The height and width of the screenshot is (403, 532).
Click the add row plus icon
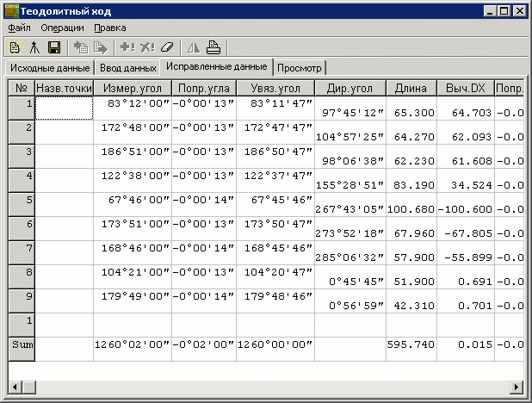point(127,47)
